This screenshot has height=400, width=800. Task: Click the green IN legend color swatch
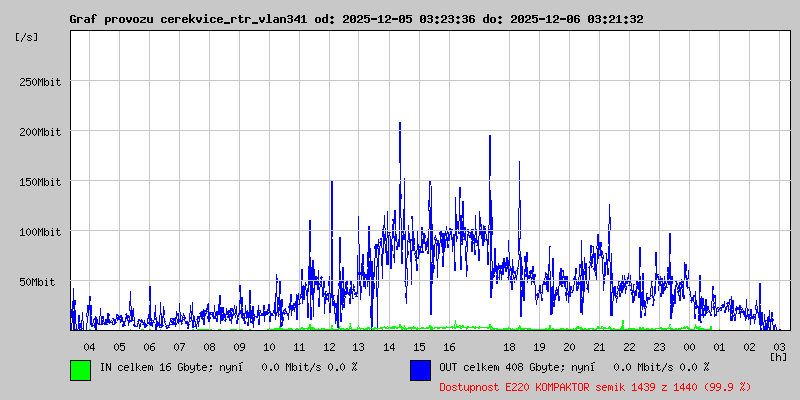pyautogui.click(x=81, y=370)
